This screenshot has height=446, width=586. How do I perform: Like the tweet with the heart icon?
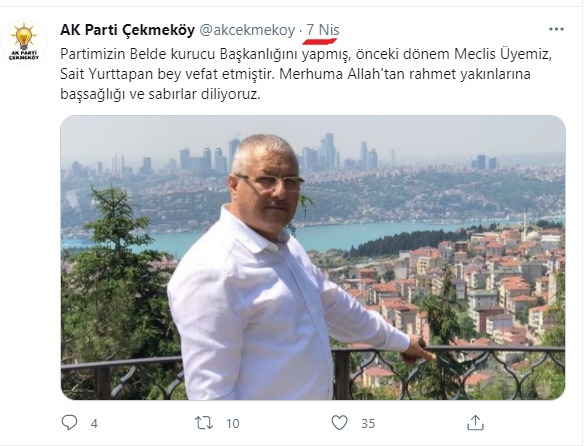coord(339,423)
